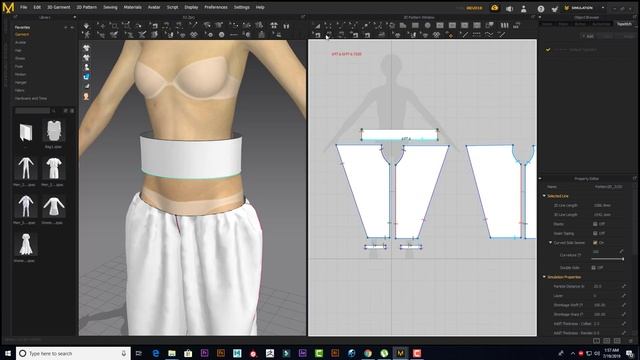Click the taskbar search box
The width and height of the screenshot is (640, 360).
[x=73, y=353]
